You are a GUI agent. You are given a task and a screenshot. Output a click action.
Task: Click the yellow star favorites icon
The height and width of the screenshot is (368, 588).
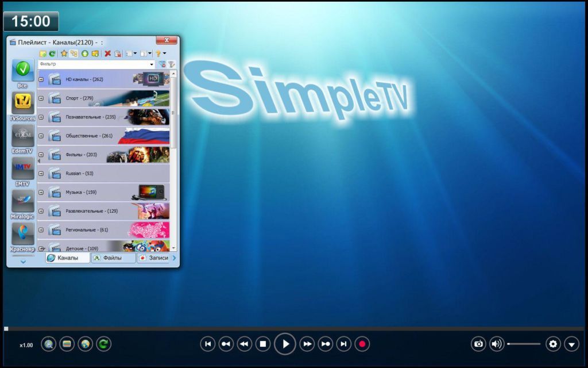64,53
